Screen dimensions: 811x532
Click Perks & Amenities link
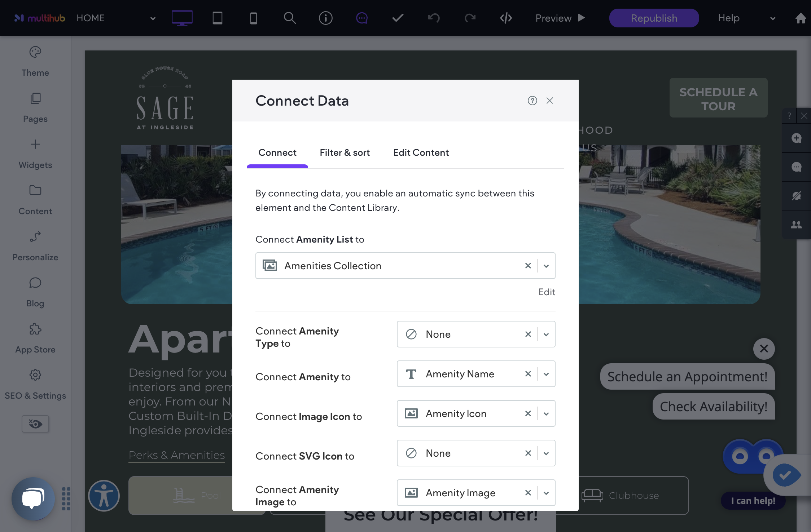point(176,455)
